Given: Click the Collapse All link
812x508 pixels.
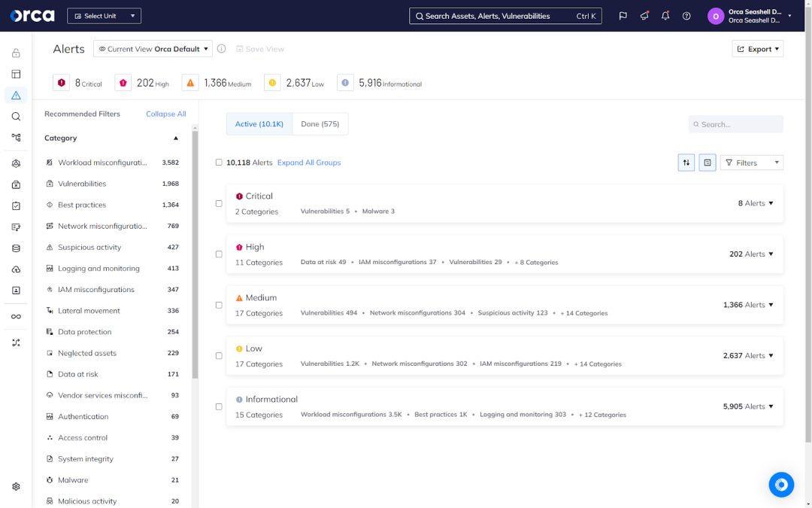Looking at the screenshot, I should (x=165, y=114).
